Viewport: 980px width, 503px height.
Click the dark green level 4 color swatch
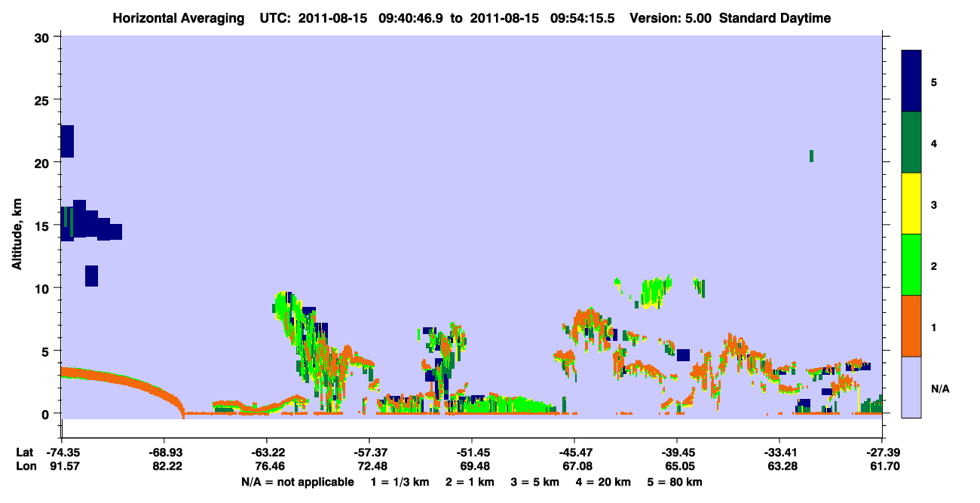(911, 143)
